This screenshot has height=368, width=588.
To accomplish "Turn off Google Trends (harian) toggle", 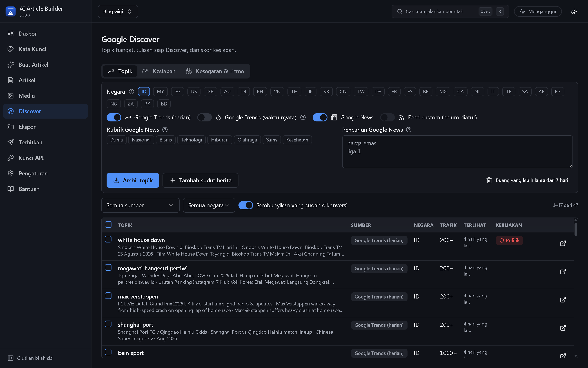I will 114,117.
